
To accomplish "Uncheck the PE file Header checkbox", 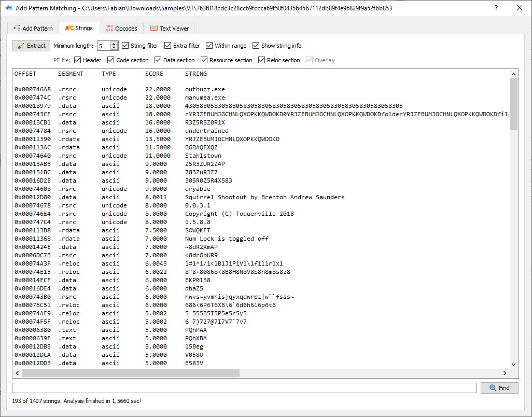I will tap(78, 60).
